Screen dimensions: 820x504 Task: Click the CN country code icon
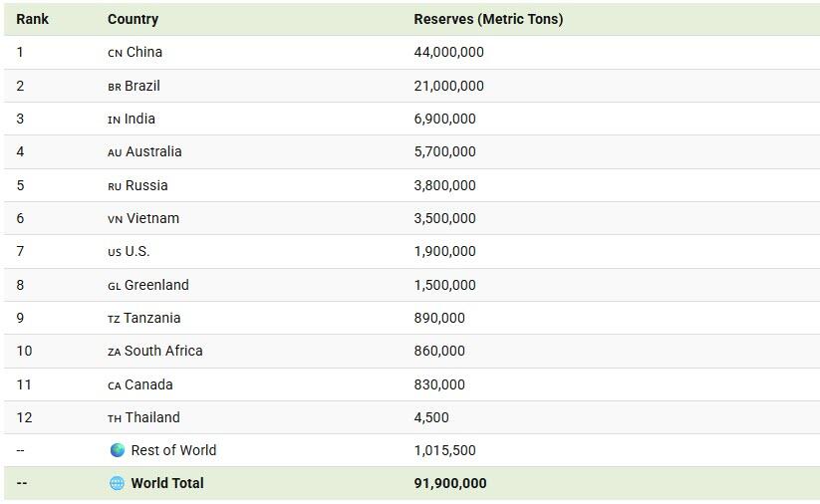click(x=115, y=53)
